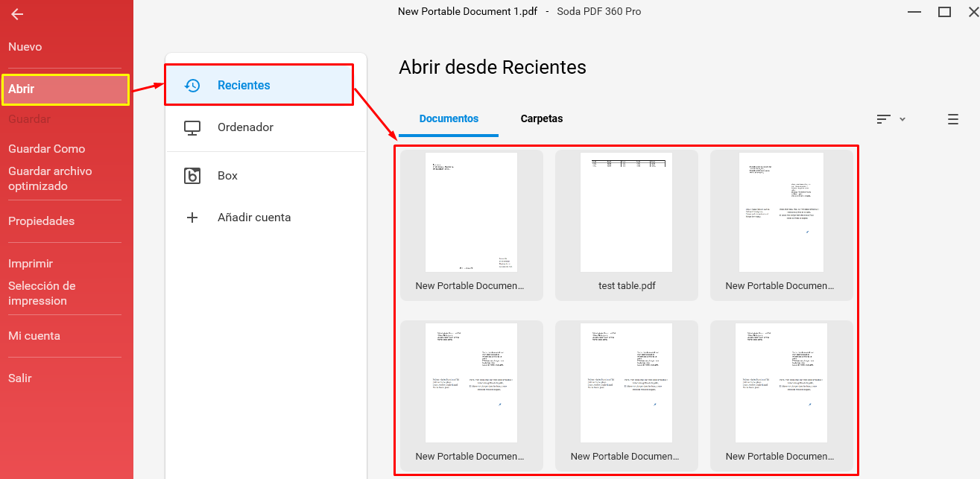Click Salir to exit
The width and height of the screenshot is (980, 479).
[20, 378]
